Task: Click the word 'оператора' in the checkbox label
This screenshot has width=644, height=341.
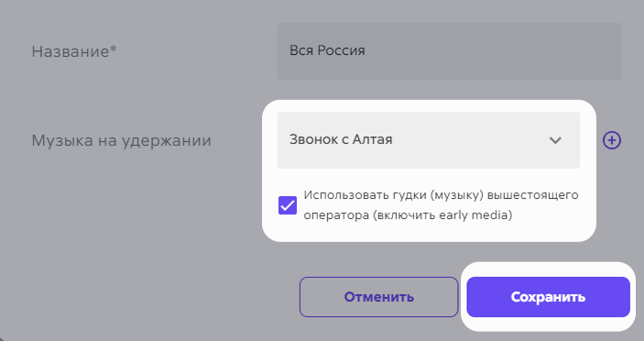Action: (x=336, y=215)
